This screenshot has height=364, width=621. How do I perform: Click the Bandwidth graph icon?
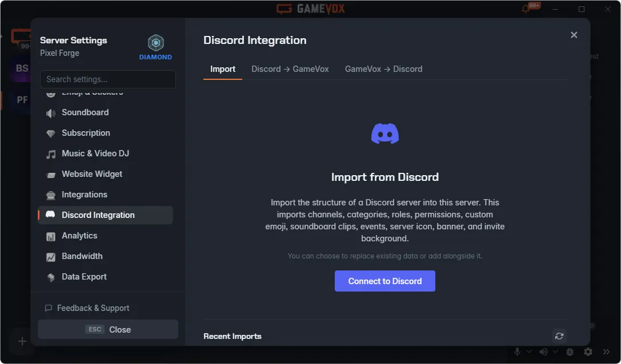51,257
